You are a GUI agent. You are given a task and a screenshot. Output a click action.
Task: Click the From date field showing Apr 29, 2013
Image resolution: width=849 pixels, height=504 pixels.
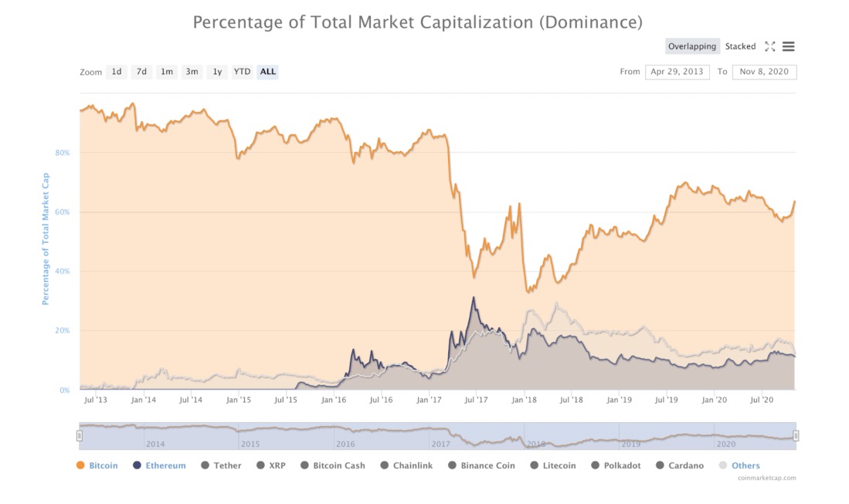coord(678,71)
